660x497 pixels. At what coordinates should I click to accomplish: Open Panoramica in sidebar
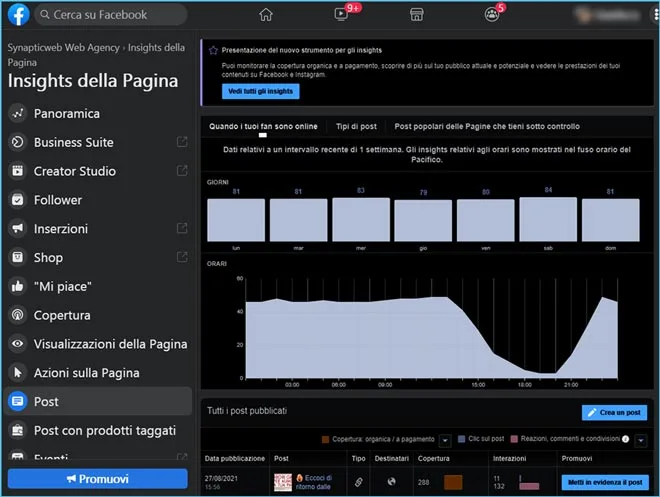point(98,113)
